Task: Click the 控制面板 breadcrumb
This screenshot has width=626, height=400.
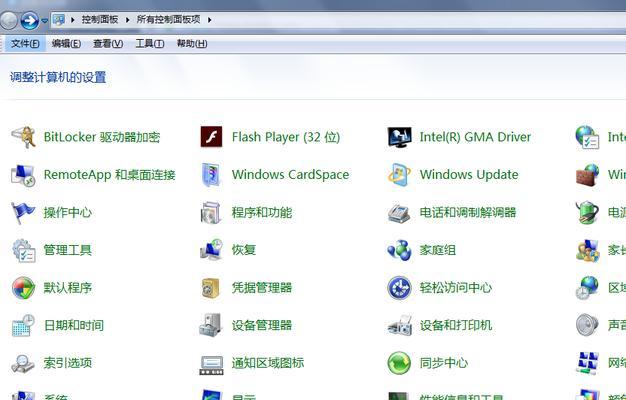Action: (x=100, y=20)
